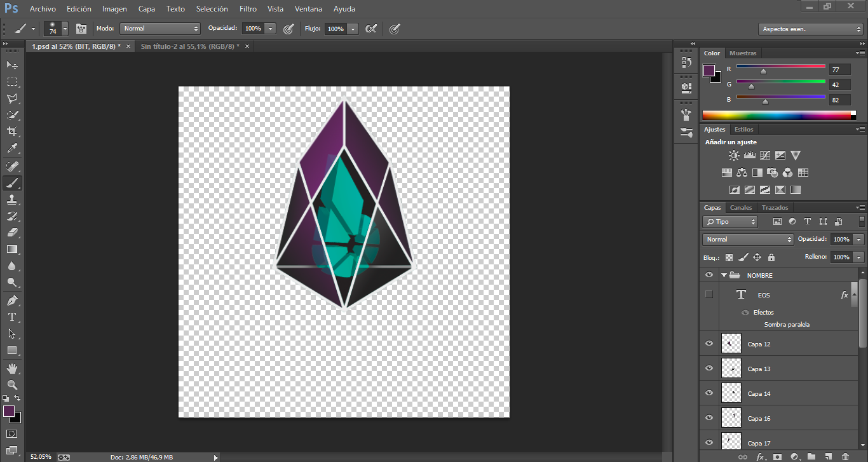Delete layer using the trash icon
868x462 pixels.
(845, 457)
